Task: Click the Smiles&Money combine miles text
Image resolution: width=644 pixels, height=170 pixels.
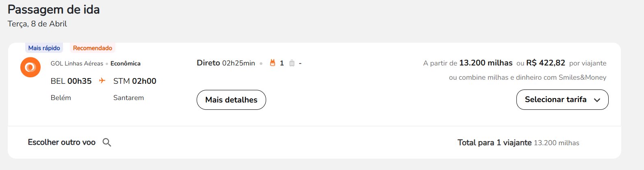Action: (x=527, y=77)
